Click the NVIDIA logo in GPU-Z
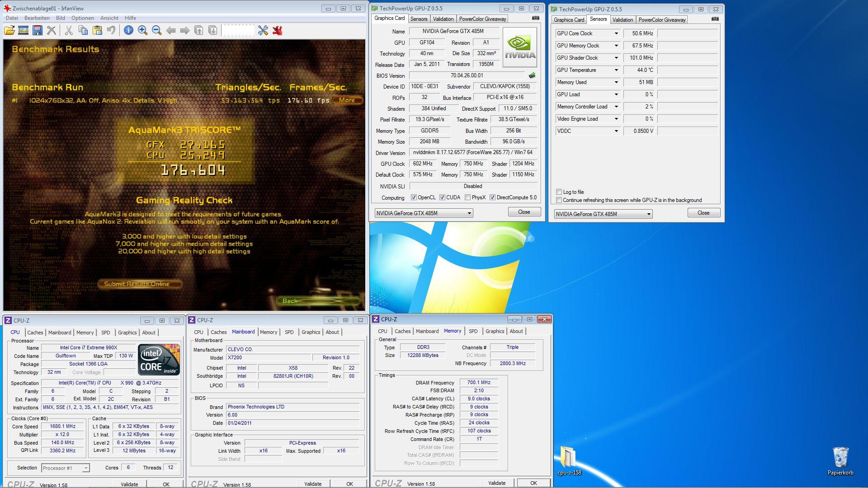Image resolution: width=868 pixels, height=488 pixels. pos(520,47)
